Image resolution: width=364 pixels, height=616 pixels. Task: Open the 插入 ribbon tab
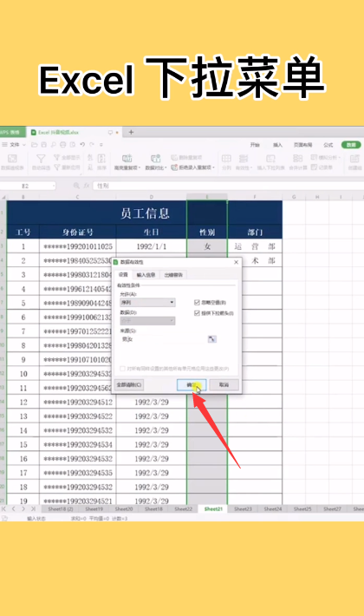point(277,145)
